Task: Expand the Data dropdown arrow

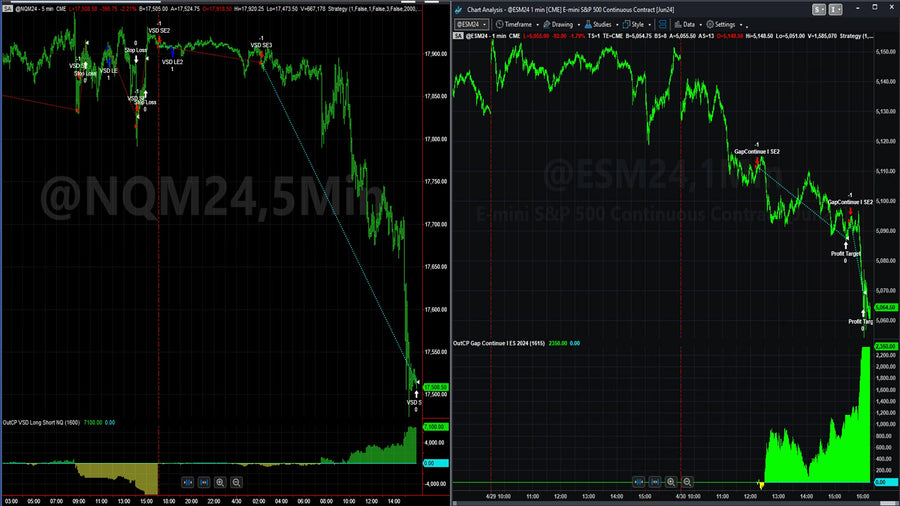Action: pyautogui.click(x=700, y=25)
